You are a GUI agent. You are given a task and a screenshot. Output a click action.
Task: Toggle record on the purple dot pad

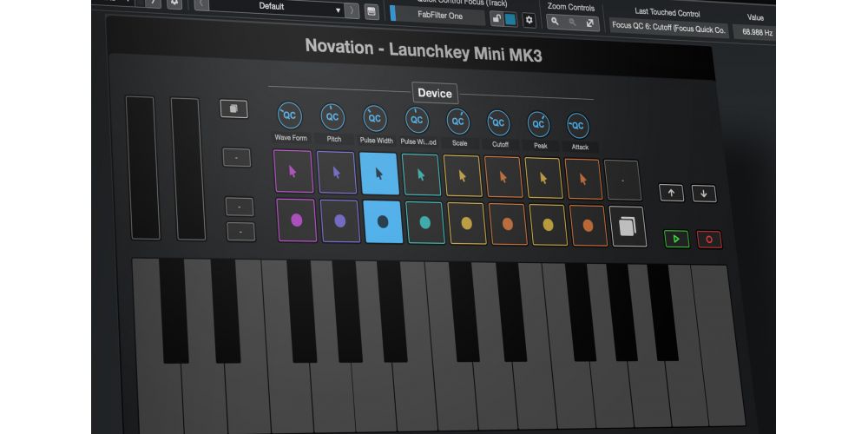pos(297,220)
